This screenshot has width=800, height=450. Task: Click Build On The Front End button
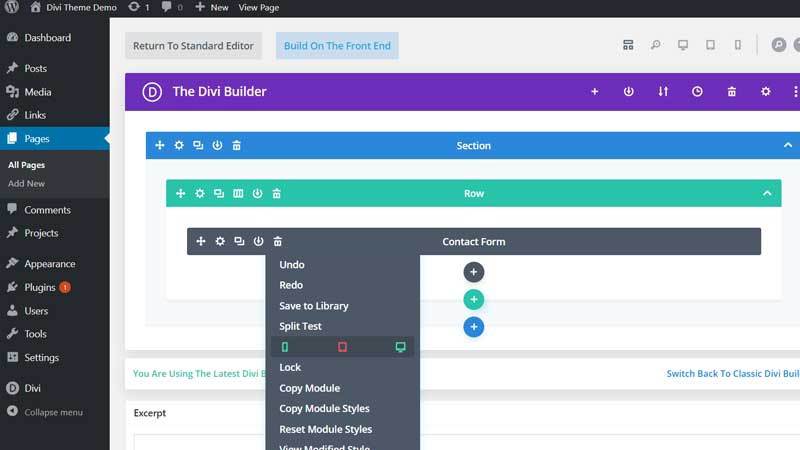click(337, 46)
